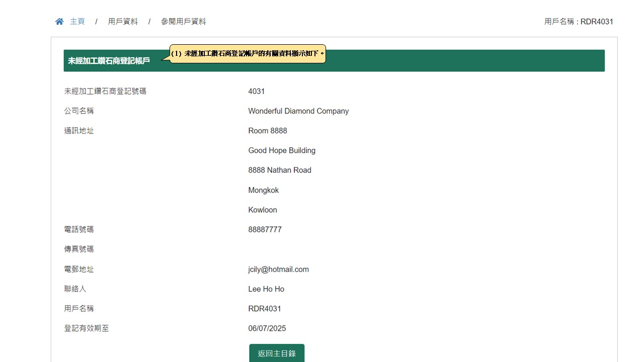Select registration number value 4031
Image resolution: width=644 pixels, height=362 pixels.
click(x=256, y=92)
